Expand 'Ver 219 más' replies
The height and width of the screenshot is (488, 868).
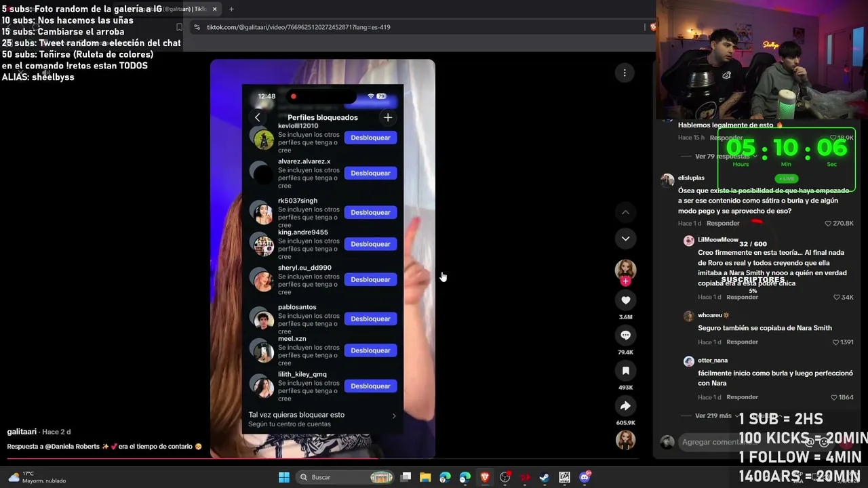click(713, 415)
